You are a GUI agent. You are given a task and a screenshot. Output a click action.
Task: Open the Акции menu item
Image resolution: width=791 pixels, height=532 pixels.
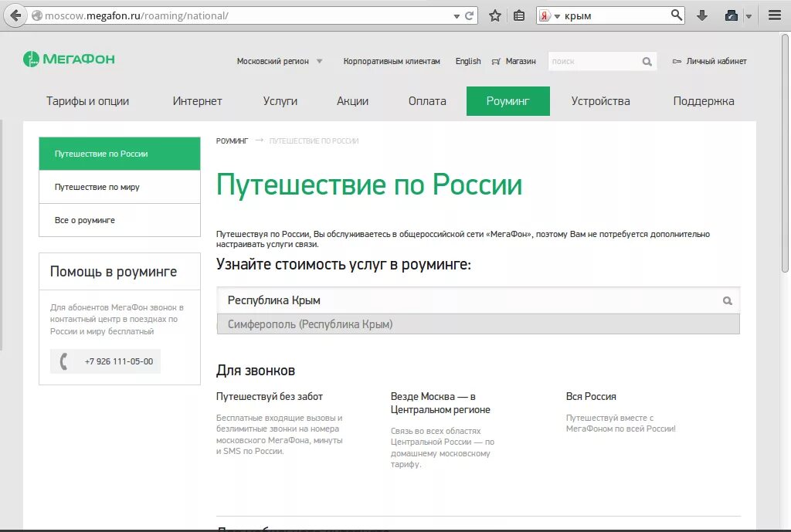352,101
